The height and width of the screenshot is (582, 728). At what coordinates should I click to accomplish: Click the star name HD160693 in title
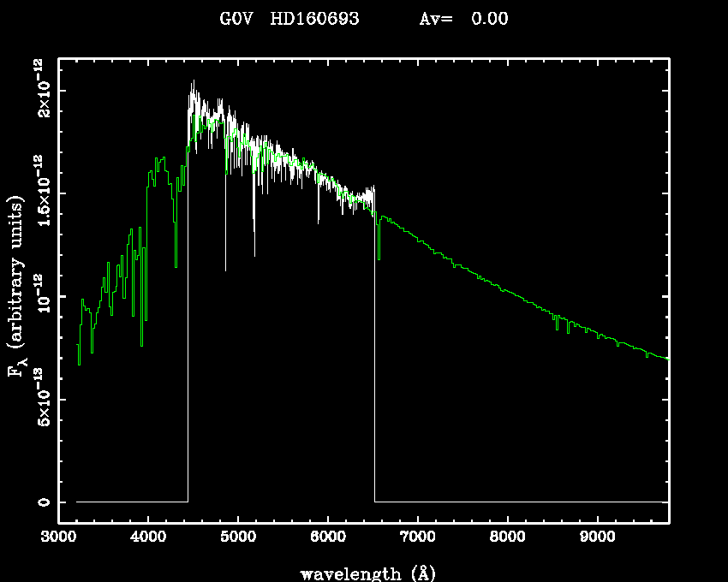click(x=314, y=19)
